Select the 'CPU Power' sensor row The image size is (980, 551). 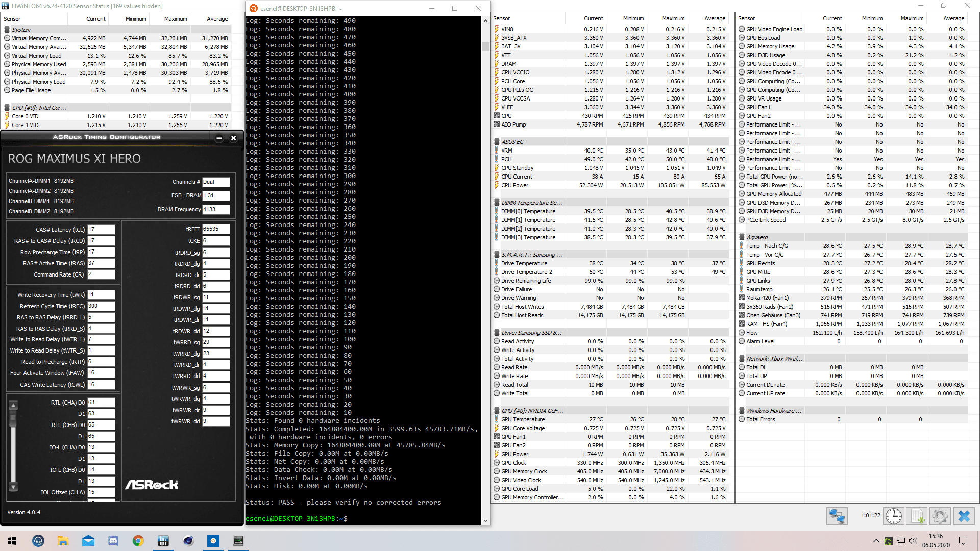pyautogui.click(x=610, y=185)
